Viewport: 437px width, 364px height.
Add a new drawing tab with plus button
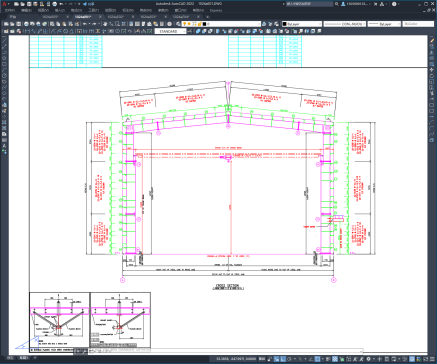coord(208,17)
